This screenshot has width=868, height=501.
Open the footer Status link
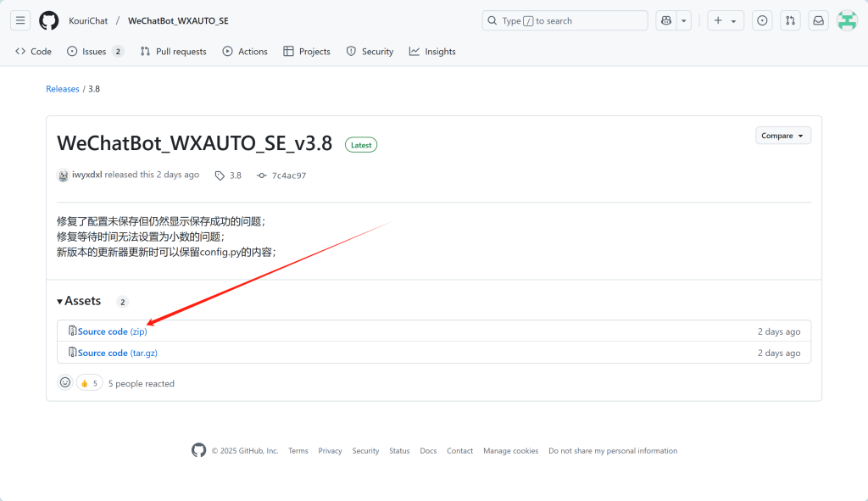tap(399, 451)
